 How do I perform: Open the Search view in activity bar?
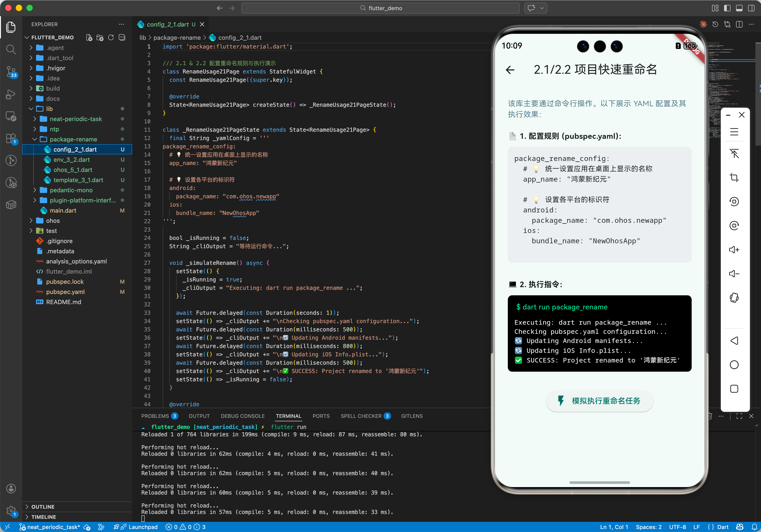pos(11,49)
